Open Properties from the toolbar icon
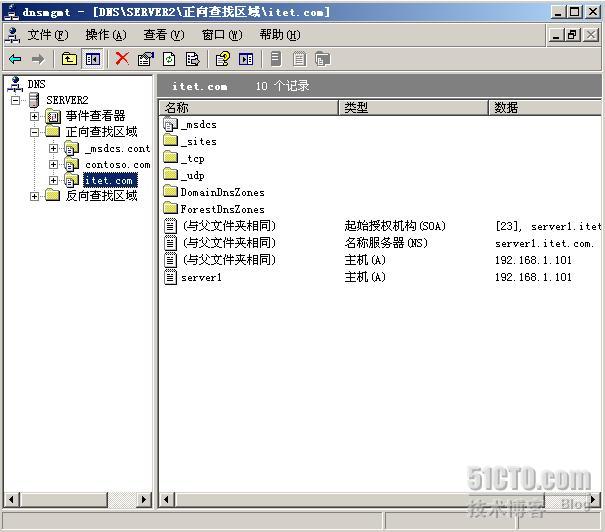This screenshot has width=605, height=532. [x=145, y=59]
